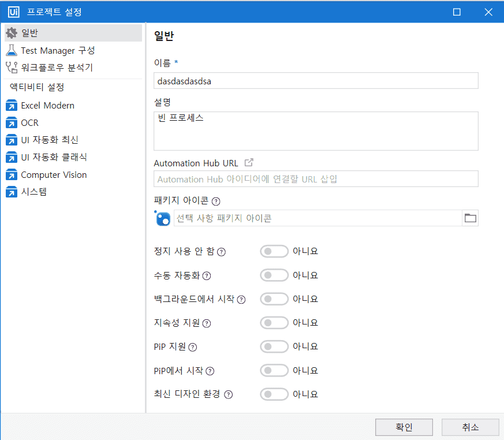
Task: Open the 일반 settings gear icon
Action: pos(12,33)
